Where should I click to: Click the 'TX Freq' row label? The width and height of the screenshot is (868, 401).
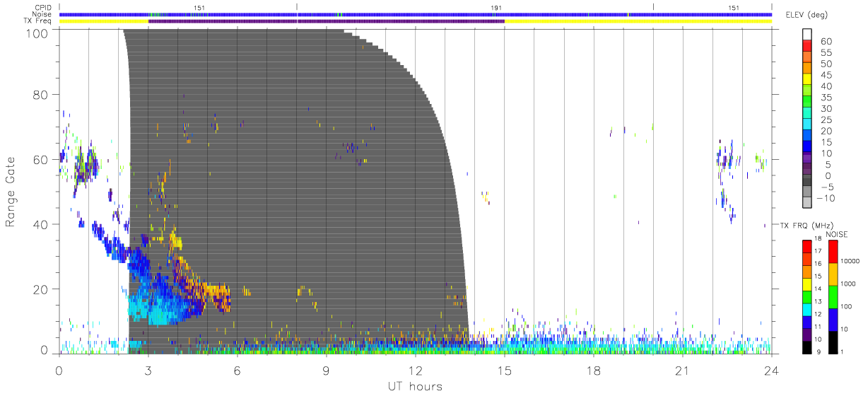click(38, 21)
